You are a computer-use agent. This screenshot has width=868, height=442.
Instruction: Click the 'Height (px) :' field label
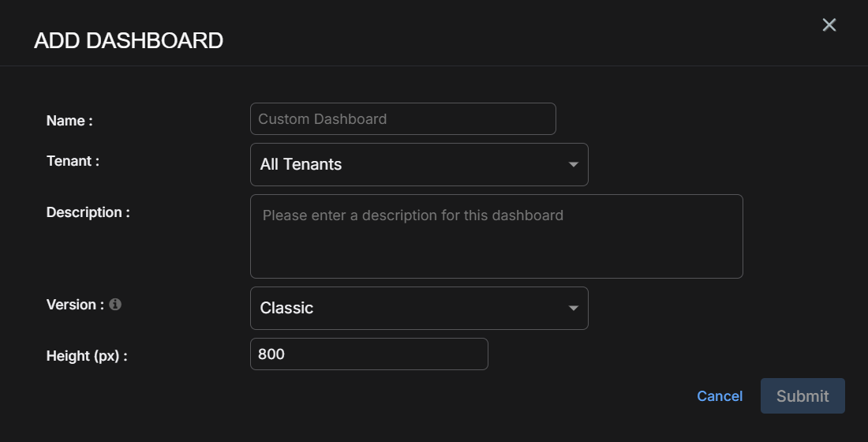point(87,356)
